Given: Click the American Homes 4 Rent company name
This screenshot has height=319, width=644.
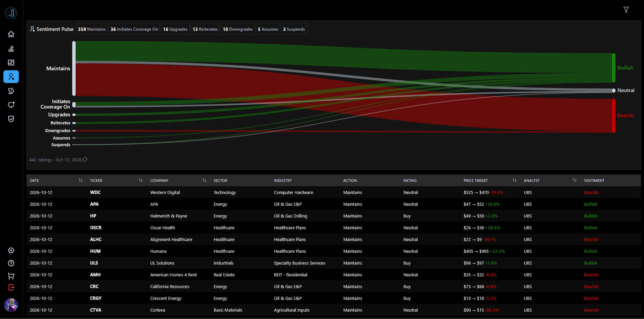Looking at the screenshot, I should pos(173,275).
